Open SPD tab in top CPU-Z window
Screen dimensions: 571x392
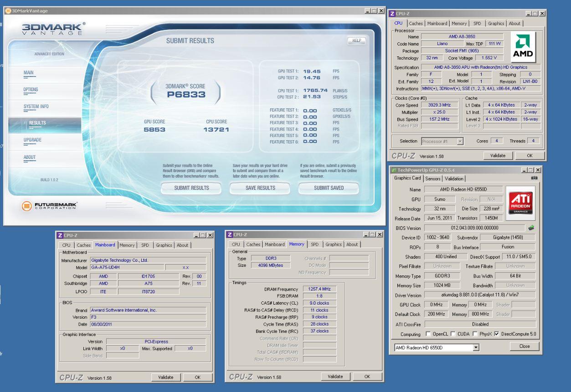[x=477, y=23]
